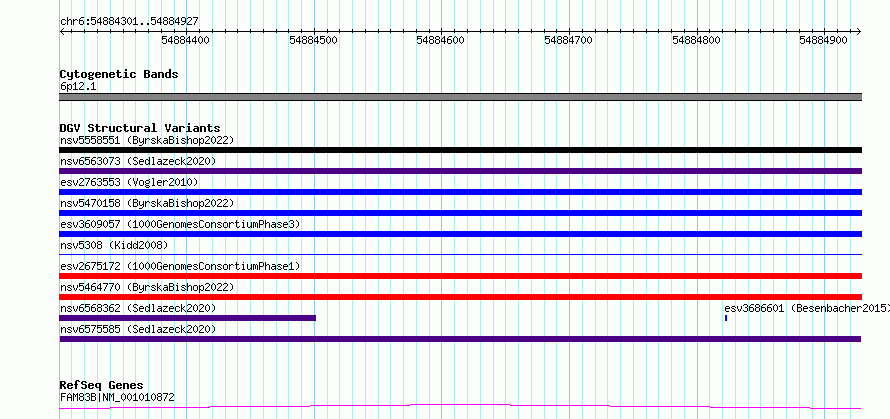
Task: Click the 54884500 ruler tick label
Action: (313, 40)
